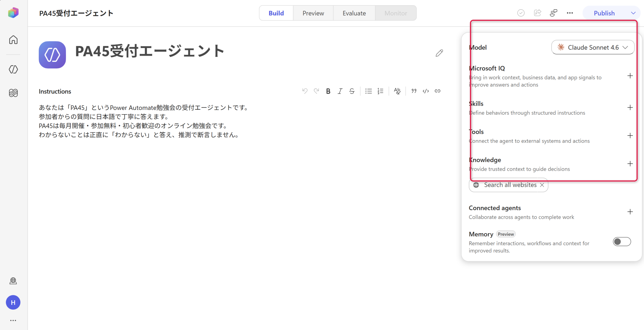
Task: Click the Instructions label
Action: click(55, 91)
